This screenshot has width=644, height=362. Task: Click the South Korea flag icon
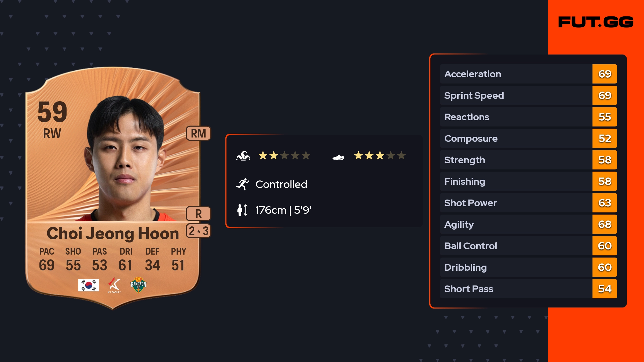coord(89,285)
